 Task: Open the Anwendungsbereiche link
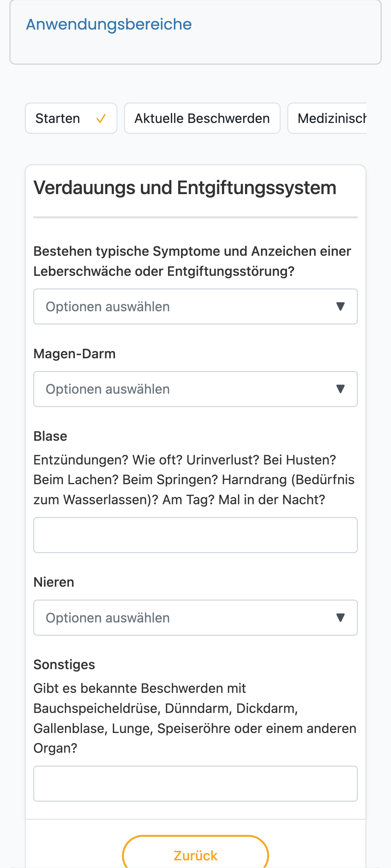coord(109,24)
